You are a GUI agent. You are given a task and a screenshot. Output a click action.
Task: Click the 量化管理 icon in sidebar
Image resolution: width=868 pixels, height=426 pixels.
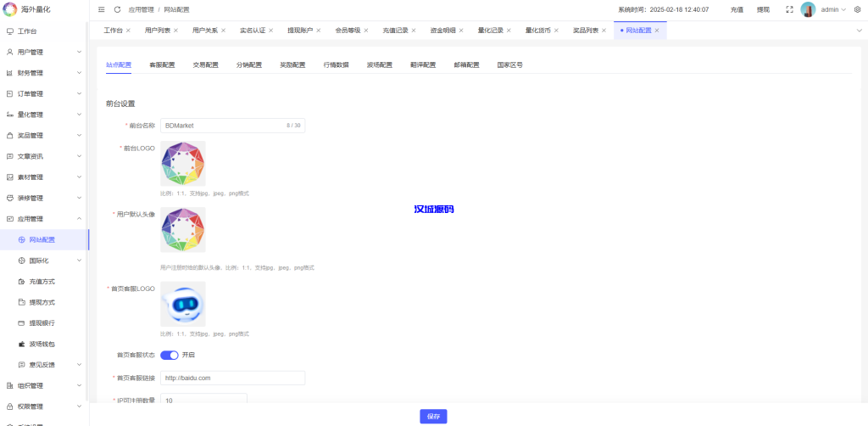coord(9,115)
